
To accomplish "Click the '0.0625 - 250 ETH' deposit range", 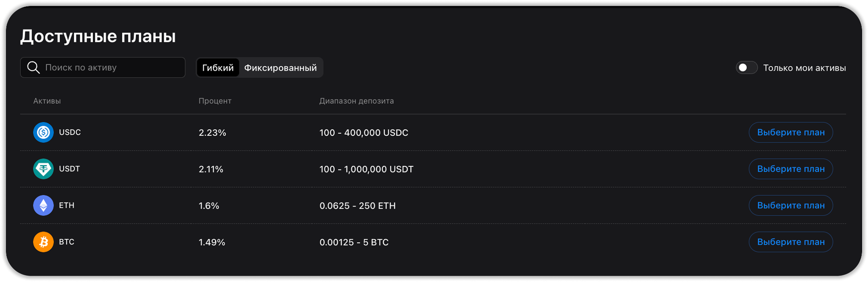I will 357,205.
